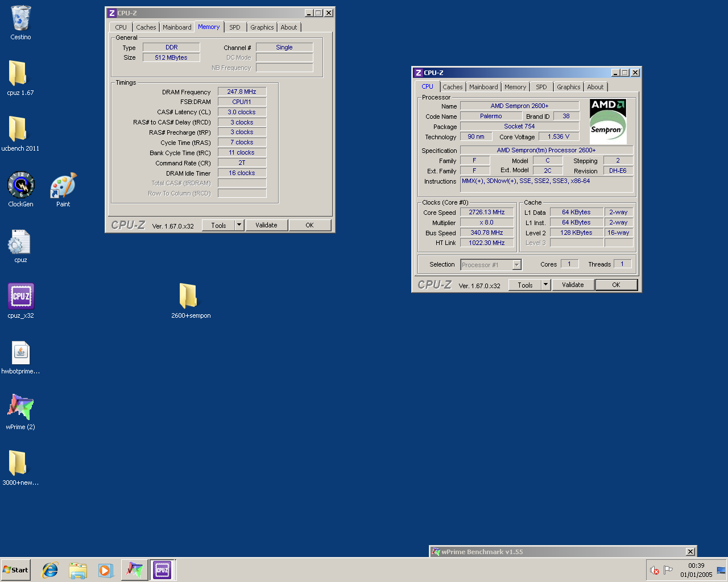Open SPD tab in the right CPU-Z window

pos(541,87)
